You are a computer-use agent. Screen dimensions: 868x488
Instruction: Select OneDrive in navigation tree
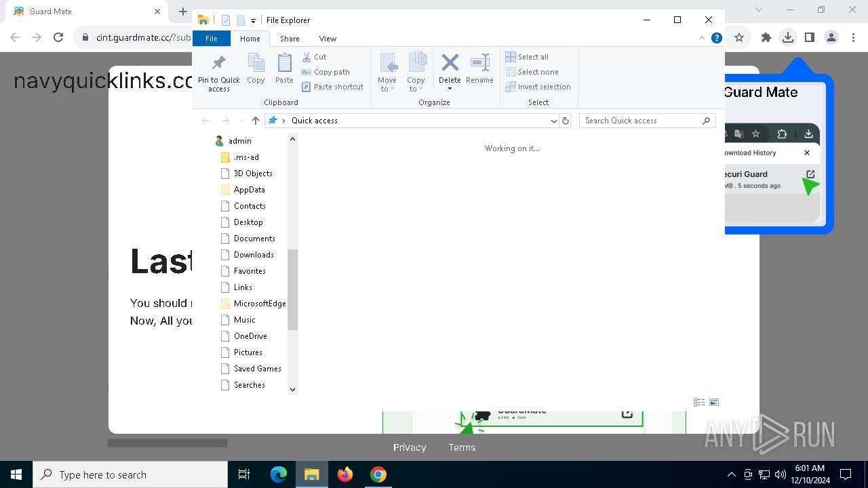tap(250, 336)
